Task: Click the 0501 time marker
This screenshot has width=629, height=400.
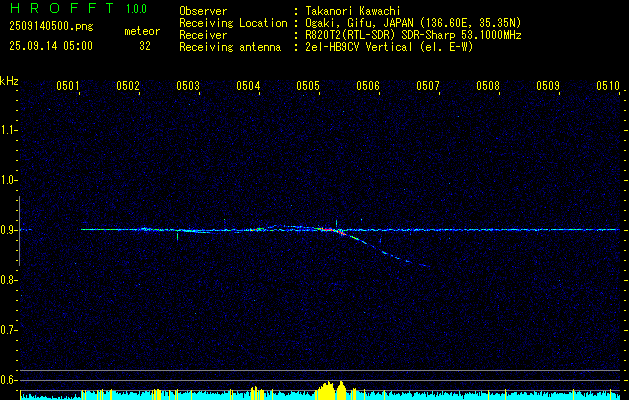Action: [67, 86]
